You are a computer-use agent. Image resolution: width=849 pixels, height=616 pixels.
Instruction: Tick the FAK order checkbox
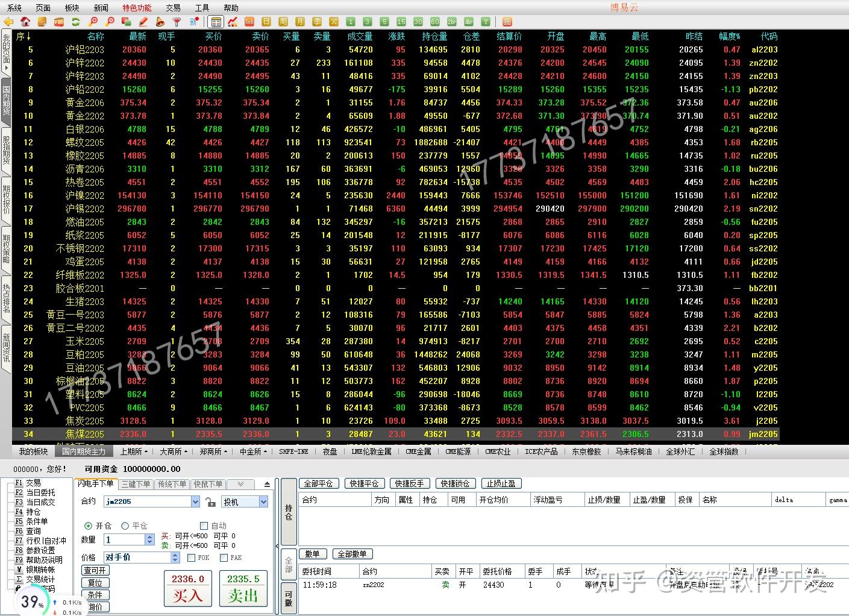tap(224, 558)
